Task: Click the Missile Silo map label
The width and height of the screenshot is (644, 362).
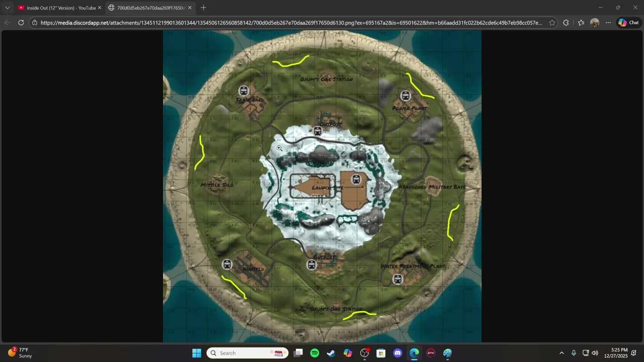Action: pyautogui.click(x=217, y=185)
